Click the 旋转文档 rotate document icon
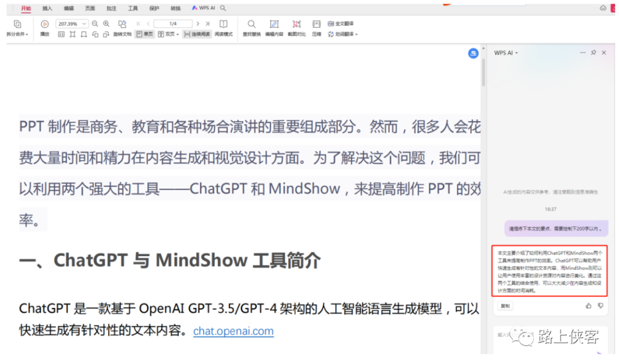 pos(123,24)
